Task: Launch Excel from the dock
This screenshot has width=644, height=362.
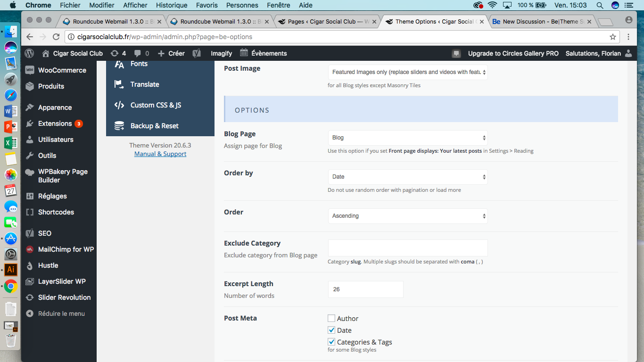Action: (x=10, y=143)
